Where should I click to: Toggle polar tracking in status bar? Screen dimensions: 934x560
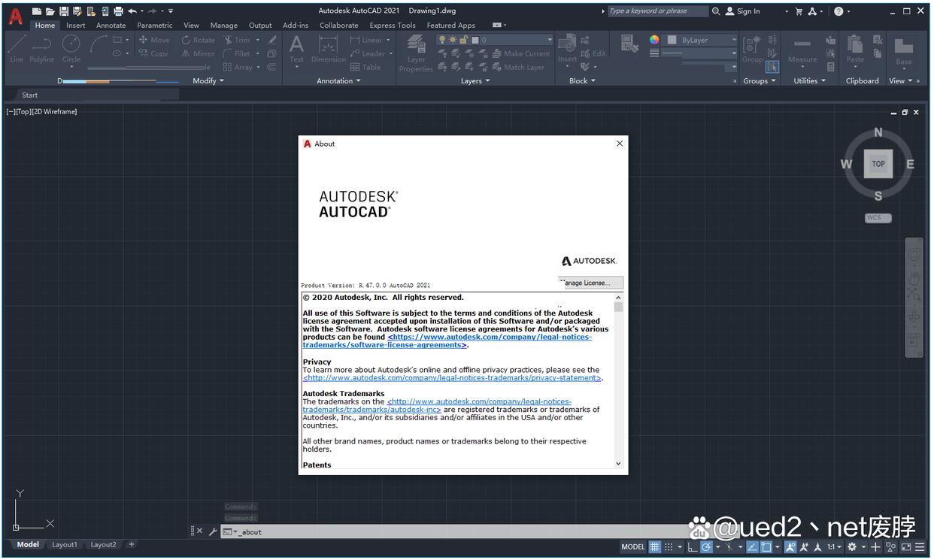[x=706, y=546]
